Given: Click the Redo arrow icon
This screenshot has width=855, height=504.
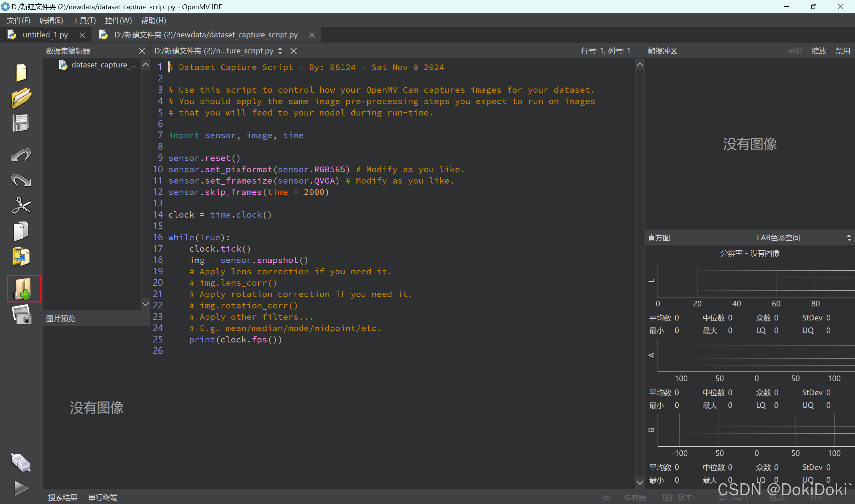Looking at the screenshot, I should pyautogui.click(x=21, y=180).
